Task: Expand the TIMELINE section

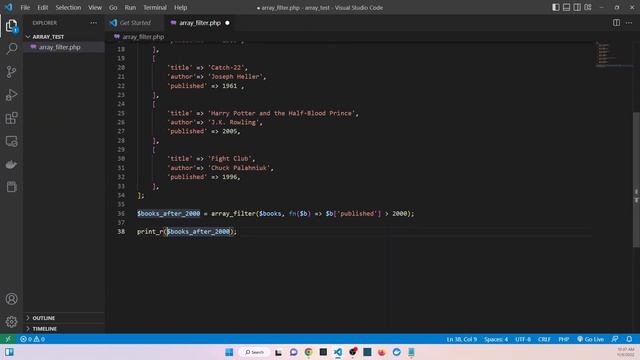Action: point(64,329)
